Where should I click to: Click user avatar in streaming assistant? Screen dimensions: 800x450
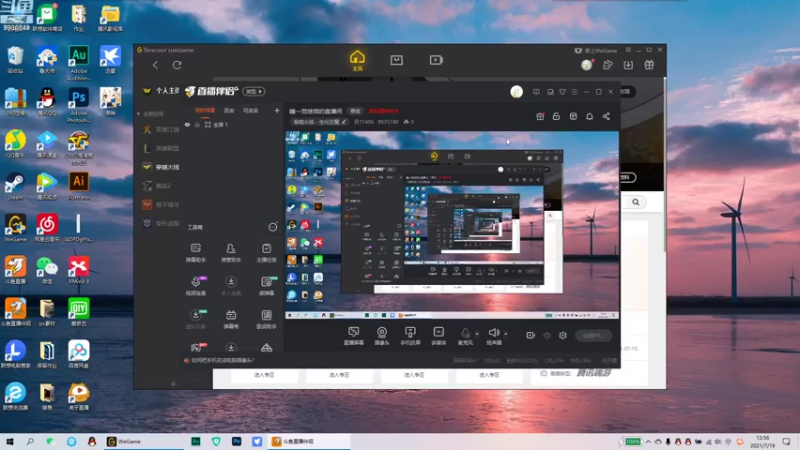[516, 91]
